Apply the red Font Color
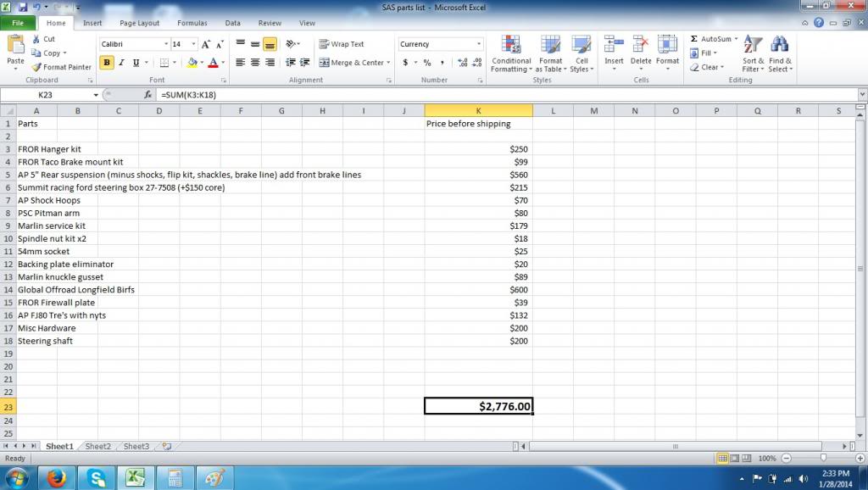The width and height of the screenshot is (868, 490). [x=213, y=63]
